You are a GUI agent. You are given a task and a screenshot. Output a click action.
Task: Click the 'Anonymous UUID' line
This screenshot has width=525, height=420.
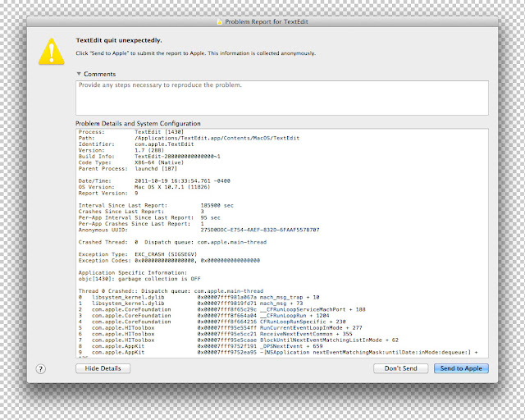[199, 230]
